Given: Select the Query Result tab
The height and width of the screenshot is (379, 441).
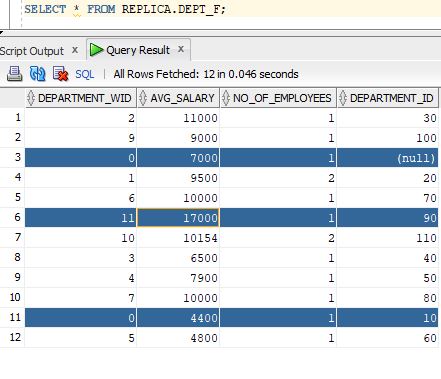Looking at the screenshot, I should 138,50.
